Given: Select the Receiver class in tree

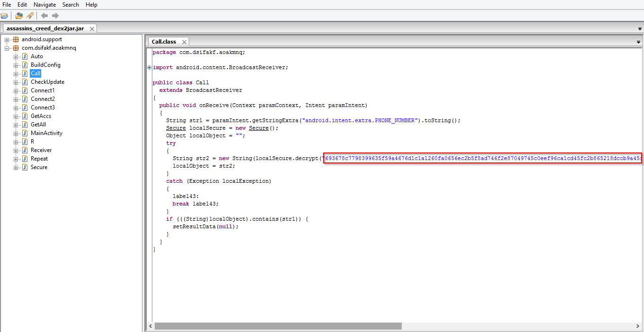Looking at the screenshot, I should coord(41,150).
